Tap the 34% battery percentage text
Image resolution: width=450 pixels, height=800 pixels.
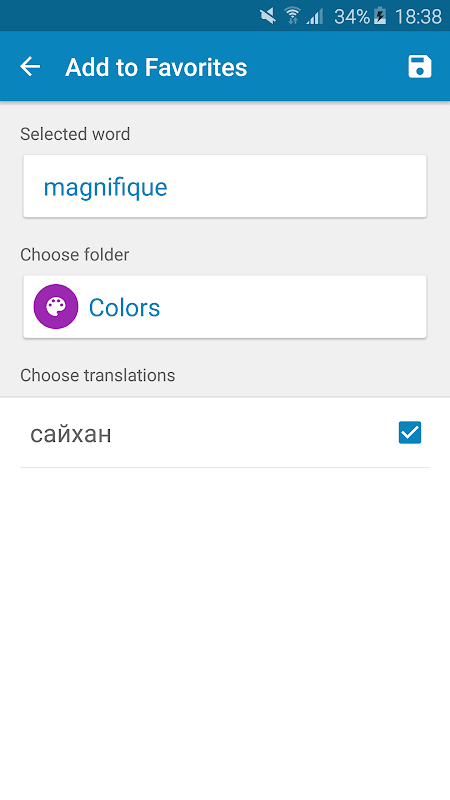[x=352, y=17]
